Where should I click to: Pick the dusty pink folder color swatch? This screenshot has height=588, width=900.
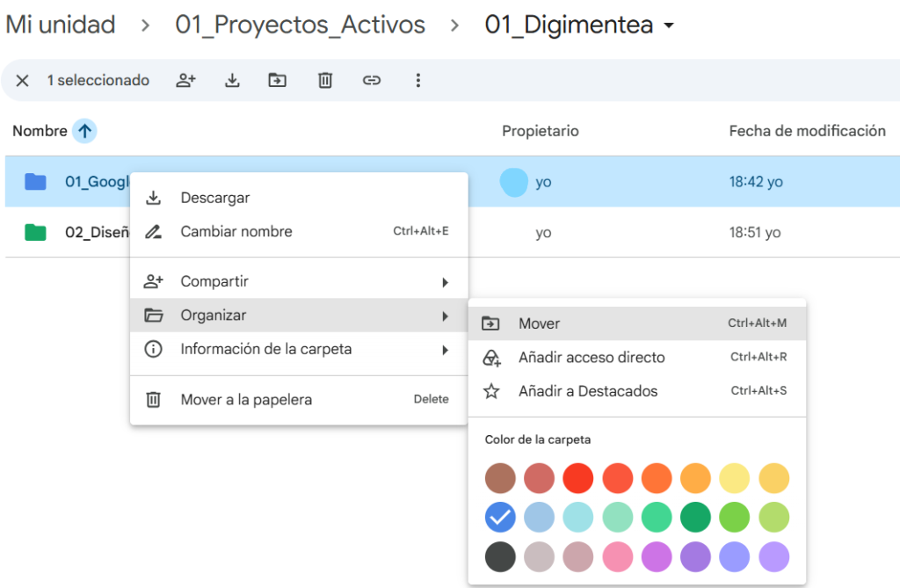[578, 557]
